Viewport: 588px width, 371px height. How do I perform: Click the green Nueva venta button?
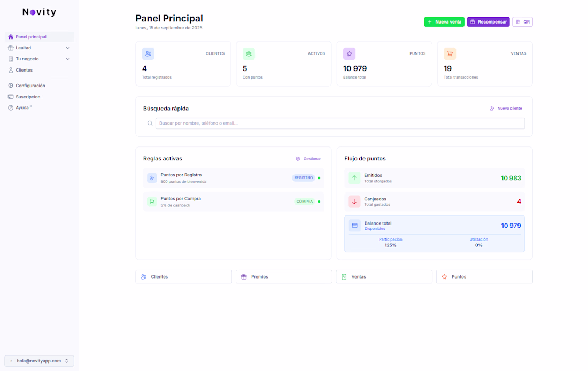coord(444,22)
